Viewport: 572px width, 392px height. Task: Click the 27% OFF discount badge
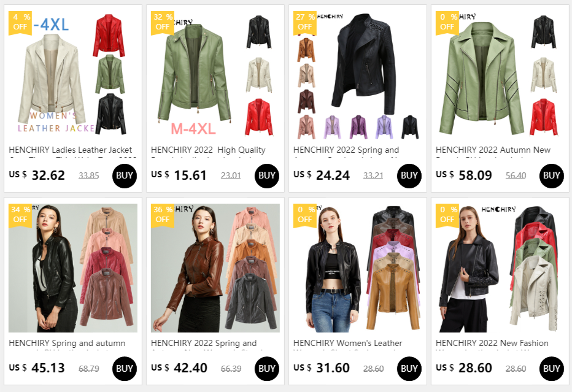coord(304,23)
